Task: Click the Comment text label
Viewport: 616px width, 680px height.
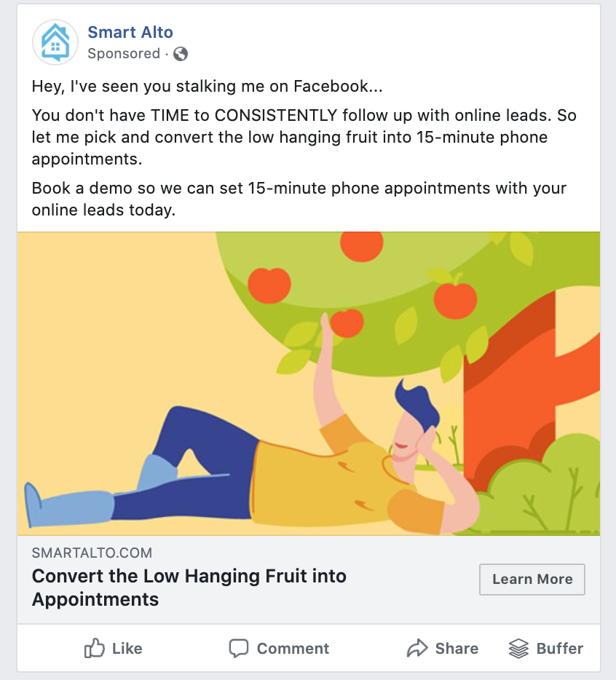Action: tap(293, 649)
